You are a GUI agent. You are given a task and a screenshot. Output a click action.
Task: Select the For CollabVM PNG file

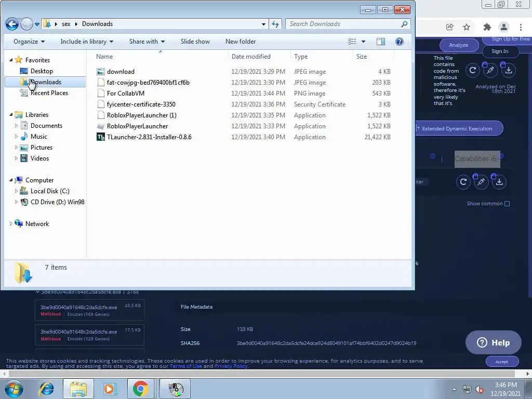(x=126, y=94)
